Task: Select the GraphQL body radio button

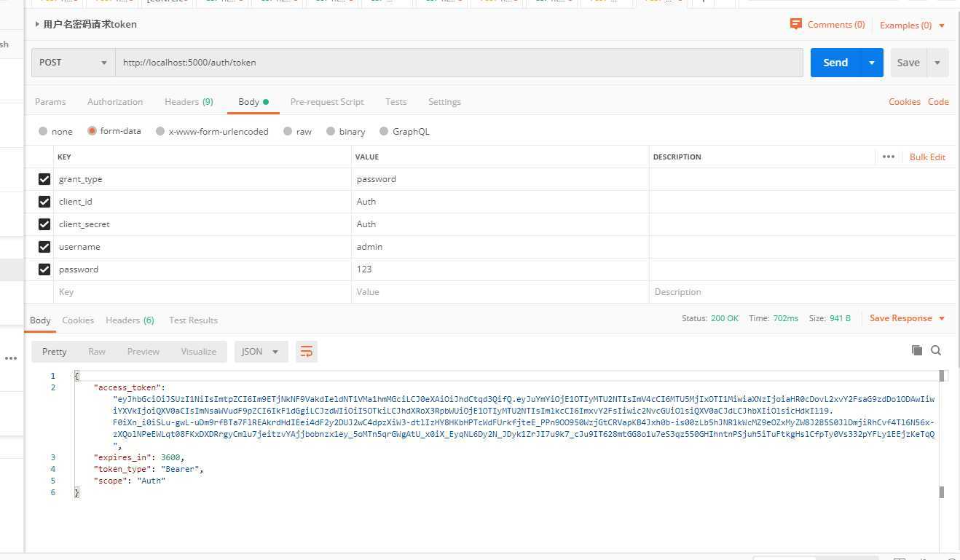Action: click(x=384, y=131)
